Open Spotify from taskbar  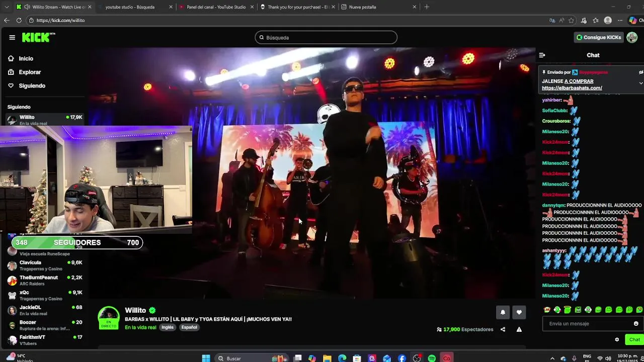coord(432,358)
